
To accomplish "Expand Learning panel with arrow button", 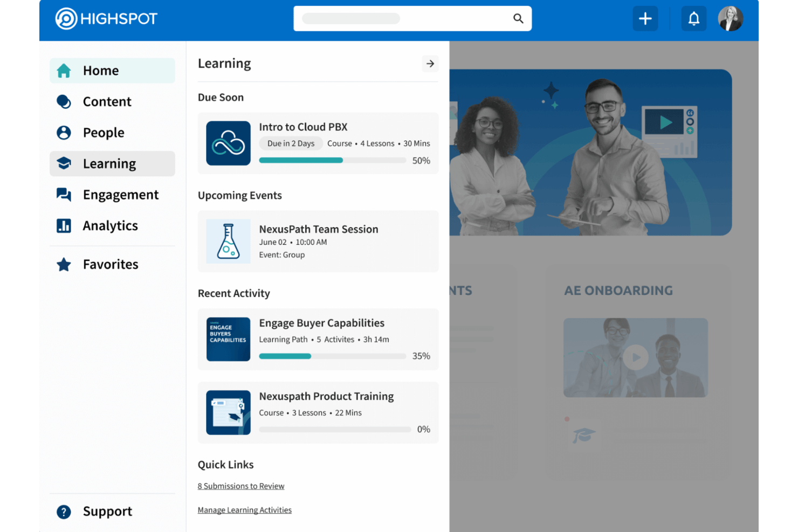I will click(430, 64).
